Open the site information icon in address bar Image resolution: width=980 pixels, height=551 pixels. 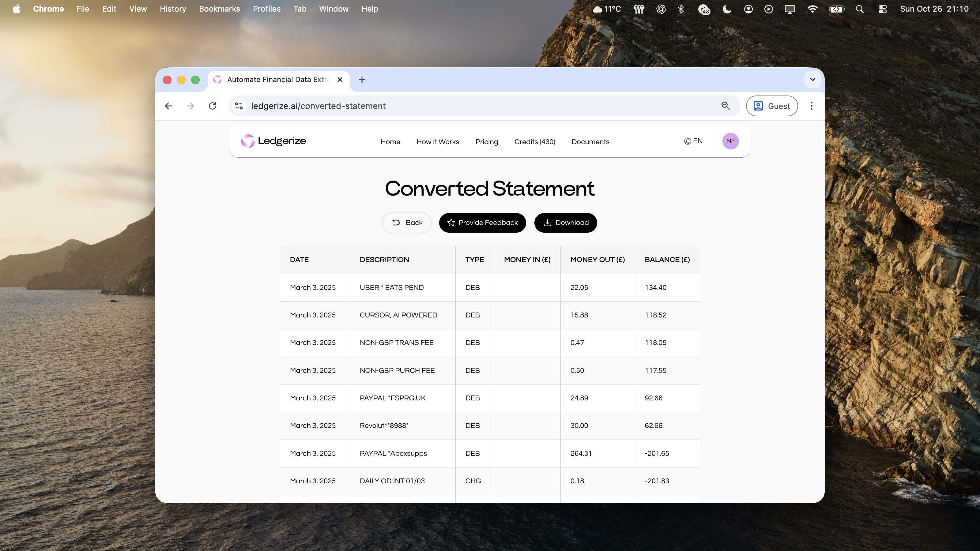click(x=239, y=106)
